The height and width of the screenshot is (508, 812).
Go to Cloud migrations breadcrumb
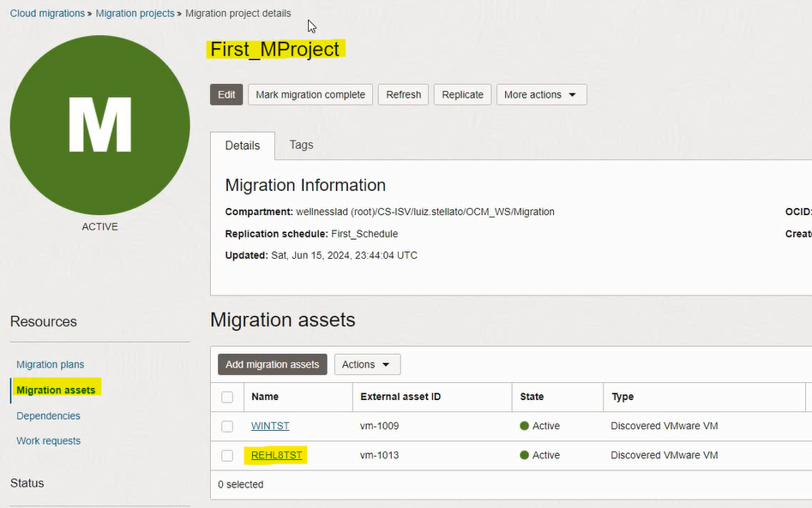[47, 14]
